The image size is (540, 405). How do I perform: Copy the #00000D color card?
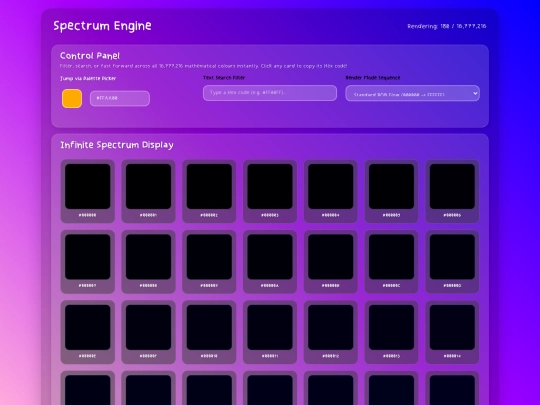(452, 262)
